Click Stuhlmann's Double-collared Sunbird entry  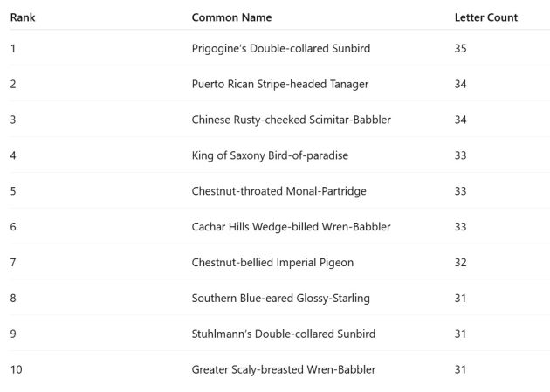tap(284, 334)
